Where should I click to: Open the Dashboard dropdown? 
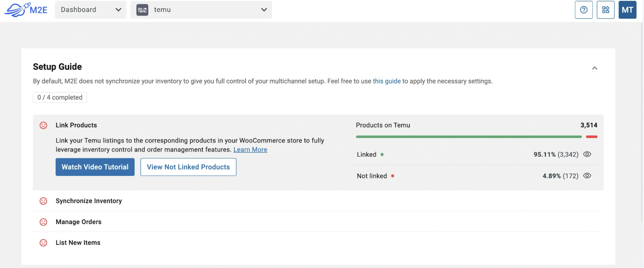(91, 10)
